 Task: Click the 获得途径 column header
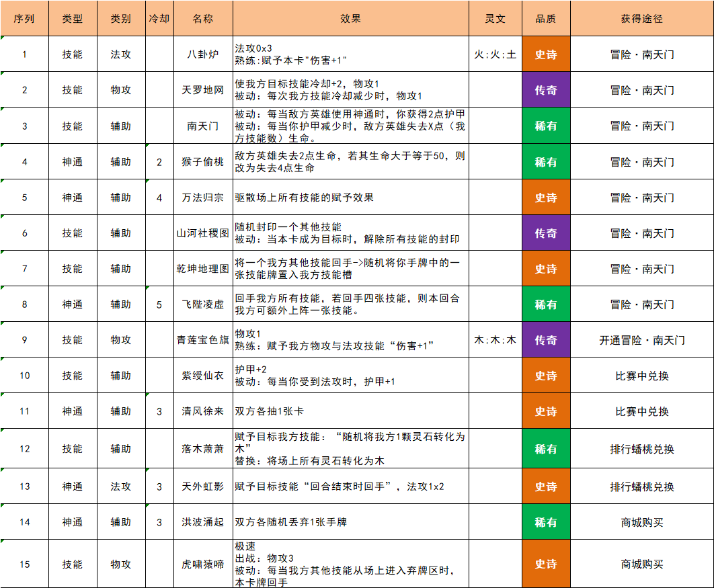[642, 19]
